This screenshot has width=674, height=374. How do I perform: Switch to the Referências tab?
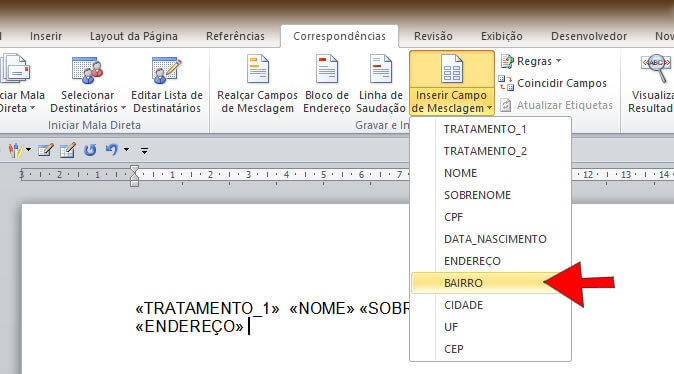(235, 36)
